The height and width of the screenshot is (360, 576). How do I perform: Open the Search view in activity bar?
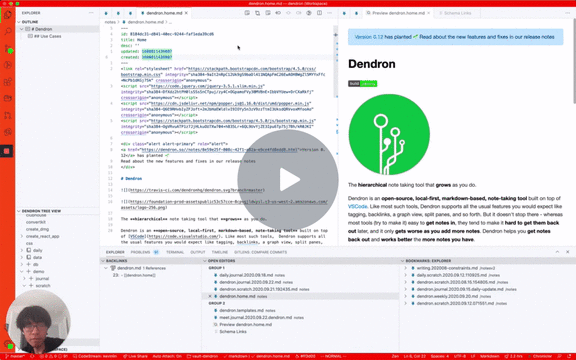pyautogui.click(x=7, y=31)
